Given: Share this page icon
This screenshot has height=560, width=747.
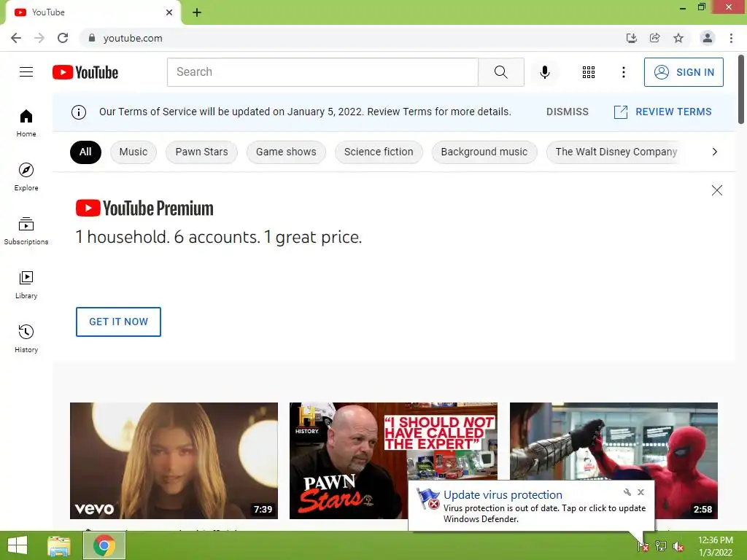Looking at the screenshot, I should [654, 38].
